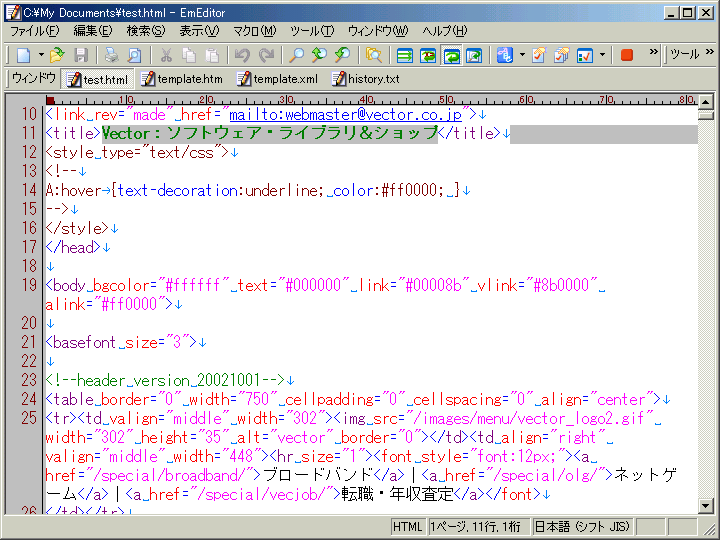Click the 日本語 (シフト JIS) encoding status
Screen dimensions: 720x540
click(583, 527)
